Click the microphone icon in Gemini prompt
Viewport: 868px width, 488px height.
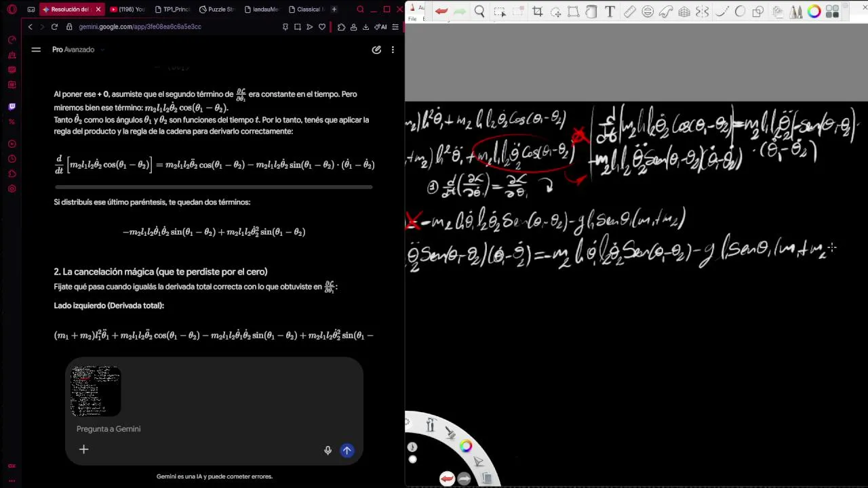click(328, 451)
